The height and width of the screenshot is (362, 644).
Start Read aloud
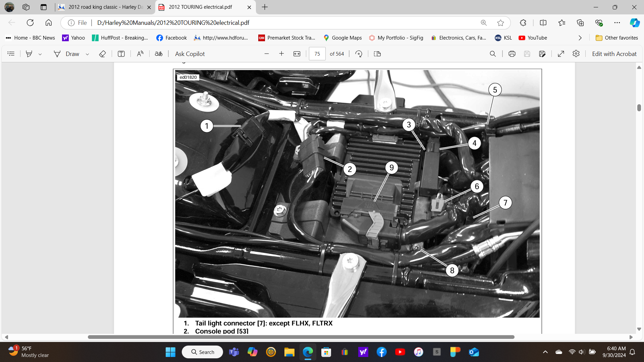coord(140,54)
